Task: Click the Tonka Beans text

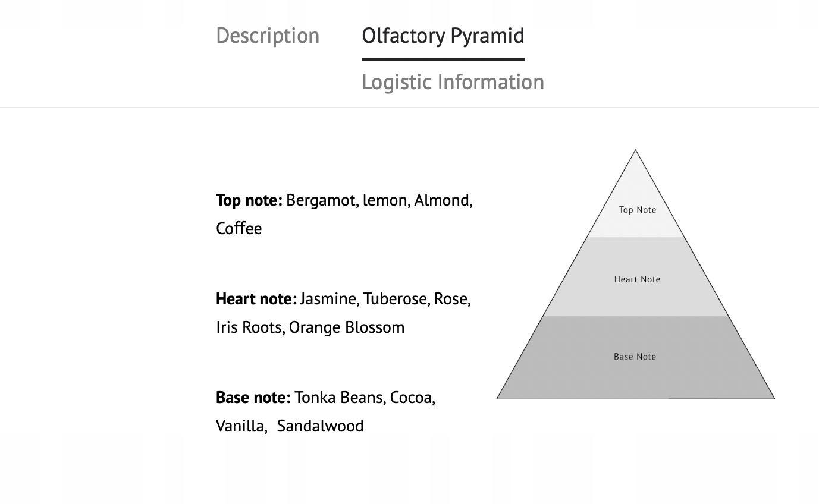Action: coord(339,397)
